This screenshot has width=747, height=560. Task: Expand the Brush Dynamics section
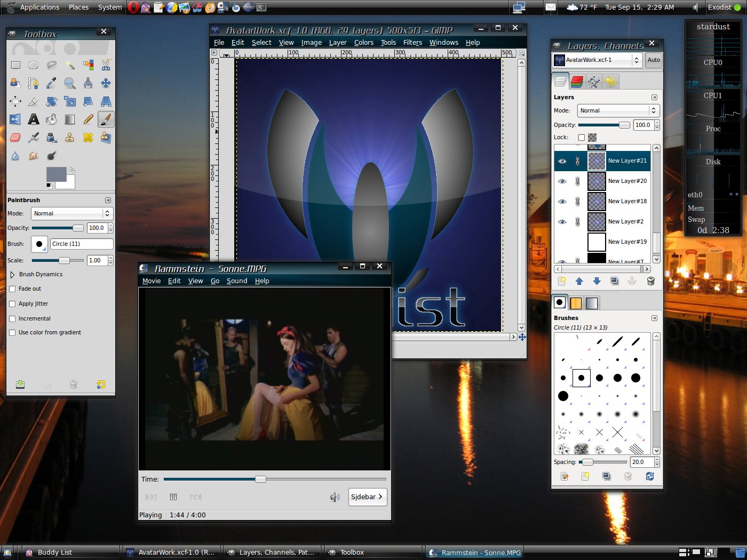pos(13,275)
